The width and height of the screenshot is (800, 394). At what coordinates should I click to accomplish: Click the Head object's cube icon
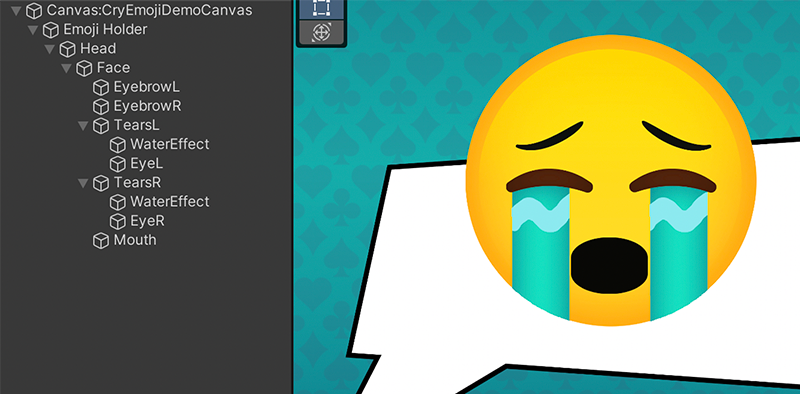pyautogui.click(x=67, y=49)
